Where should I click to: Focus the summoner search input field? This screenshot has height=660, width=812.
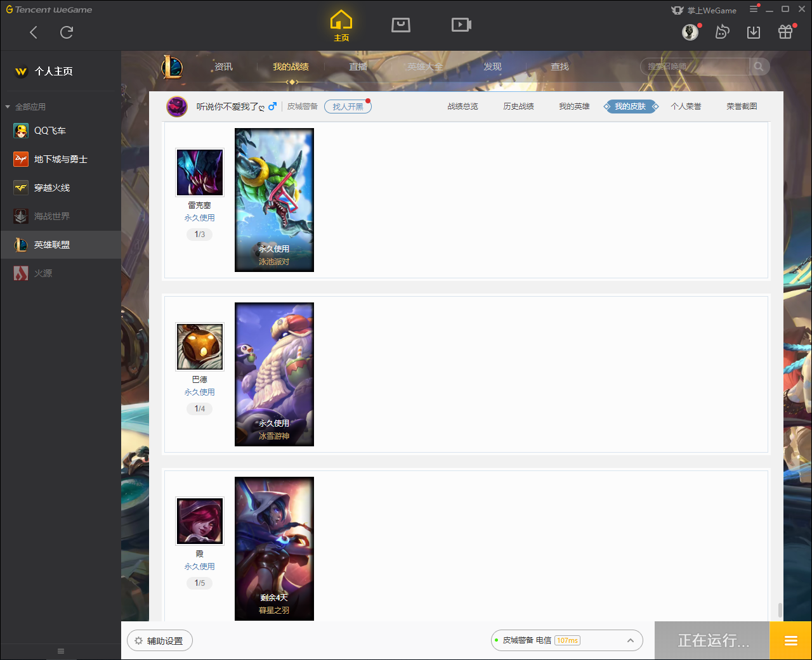pyautogui.click(x=695, y=67)
